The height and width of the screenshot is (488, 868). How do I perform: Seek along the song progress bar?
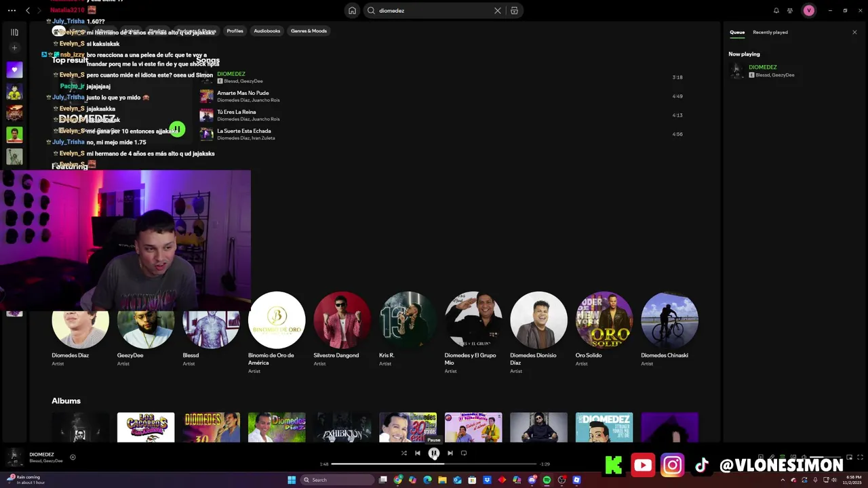(x=434, y=464)
